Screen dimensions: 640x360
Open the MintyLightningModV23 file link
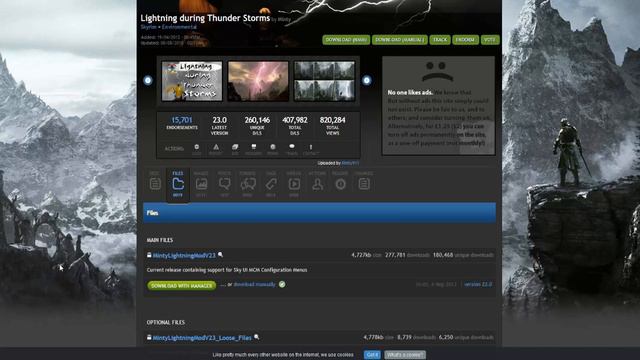[x=184, y=256]
